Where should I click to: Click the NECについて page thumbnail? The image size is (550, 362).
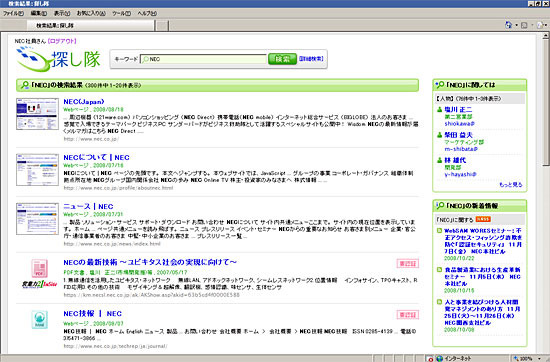click(38, 170)
